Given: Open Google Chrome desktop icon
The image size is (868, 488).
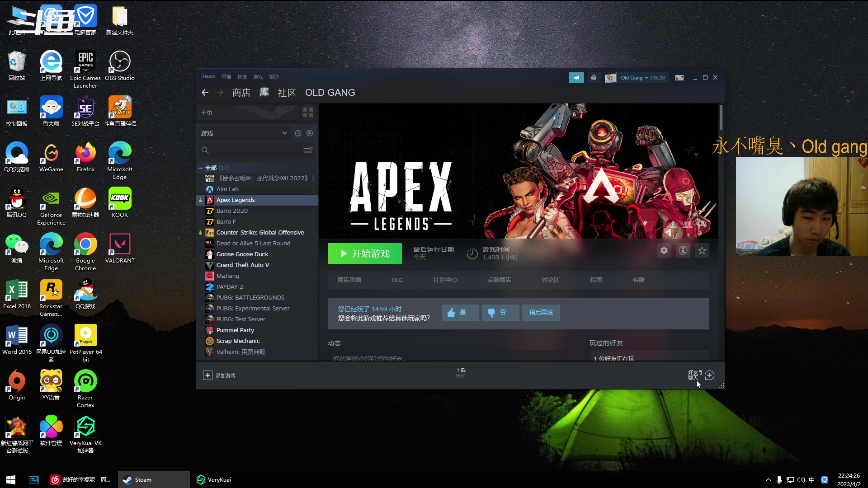Looking at the screenshot, I should [x=85, y=252].
